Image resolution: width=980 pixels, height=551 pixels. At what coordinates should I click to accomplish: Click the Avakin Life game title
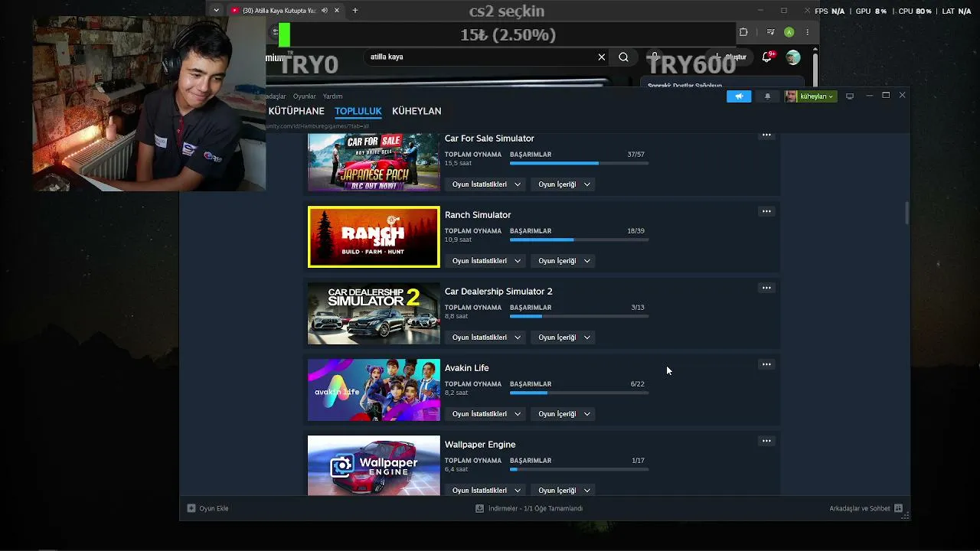coord(466,368)
